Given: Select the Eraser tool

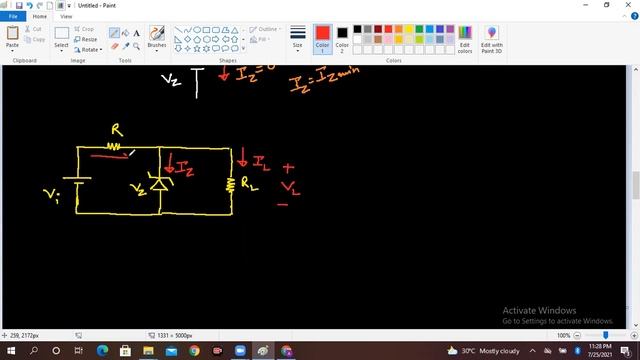Looking at the screenshot, I should coord(114,47).
